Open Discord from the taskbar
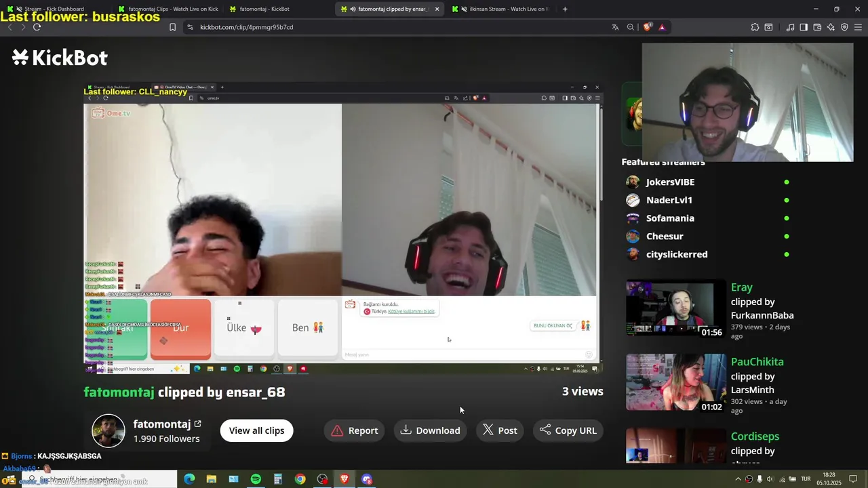The width and height of the screenshot is (868, 488). [x=367, y=479]
